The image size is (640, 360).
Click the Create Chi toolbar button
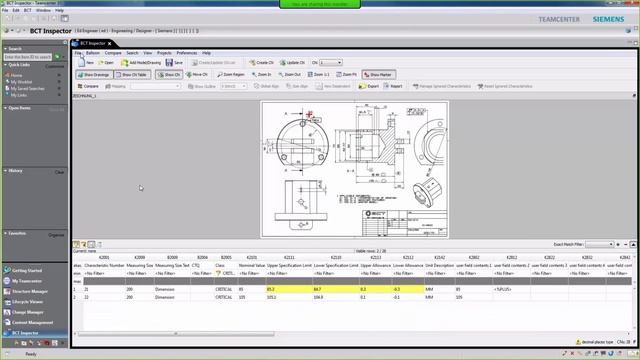[x=261, y=62]
